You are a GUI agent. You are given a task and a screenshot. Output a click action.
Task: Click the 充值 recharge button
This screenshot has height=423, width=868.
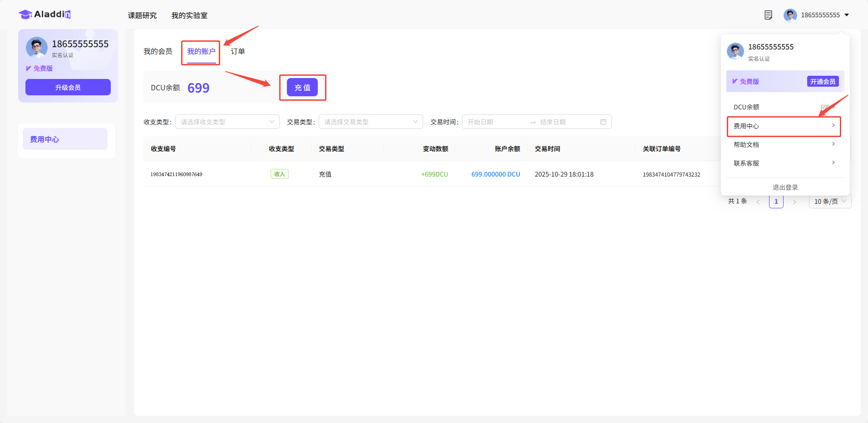pos(302,88)
